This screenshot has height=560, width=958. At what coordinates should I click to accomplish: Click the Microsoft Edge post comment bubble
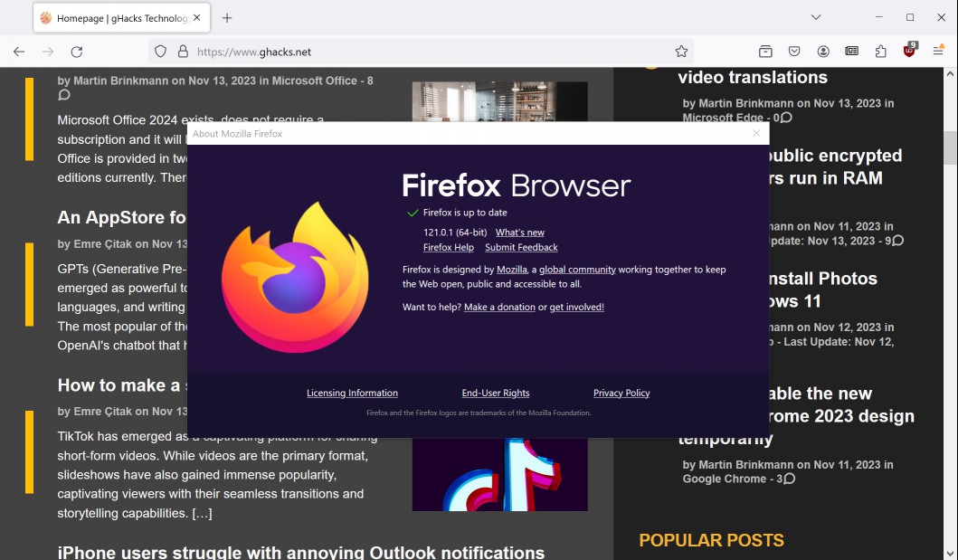pyautogui.click(x=786, y=118)
